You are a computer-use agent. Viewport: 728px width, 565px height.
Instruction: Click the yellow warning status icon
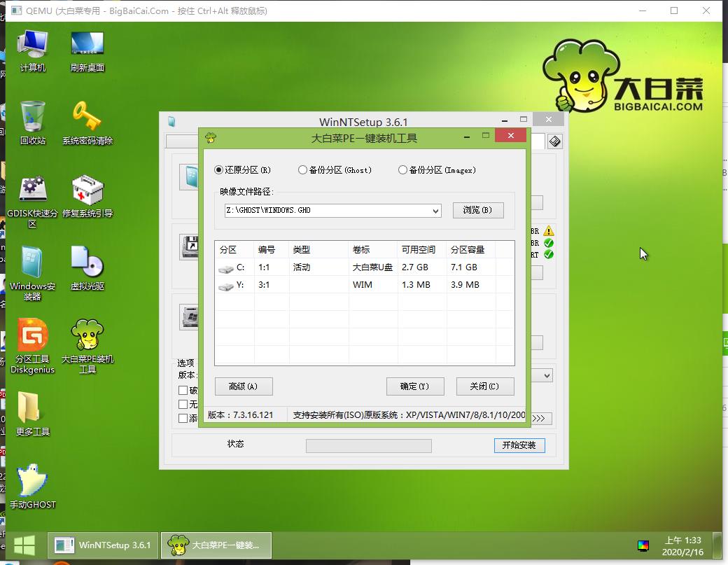(548, 231)
